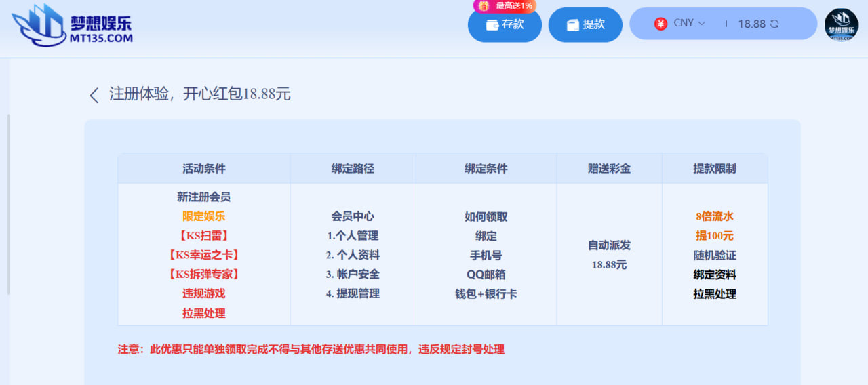Click the 【KS扫雷】 game name
The width and height of the screenshot is (868, 385).
(x=203, y=236)
